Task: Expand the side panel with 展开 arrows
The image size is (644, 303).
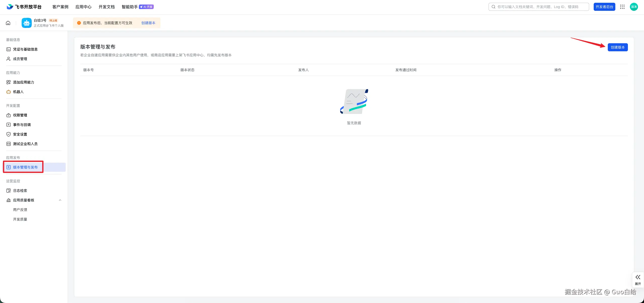Action: coord(638,279)
